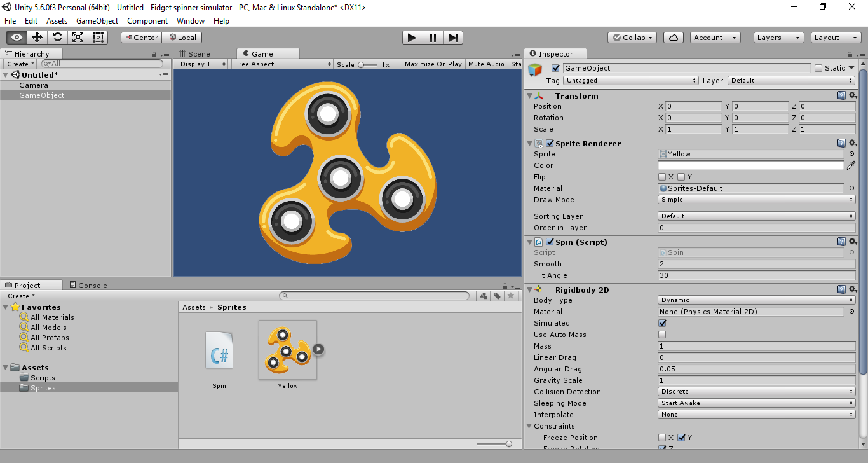Uncheck the Simulated checkbox

tap(662, 323)
